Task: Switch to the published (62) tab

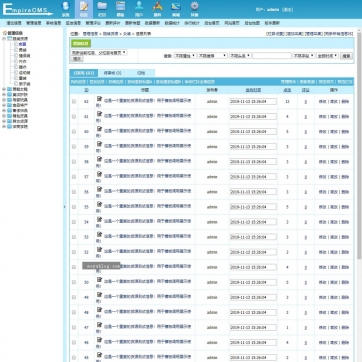Action: click(x=84, y=73)
